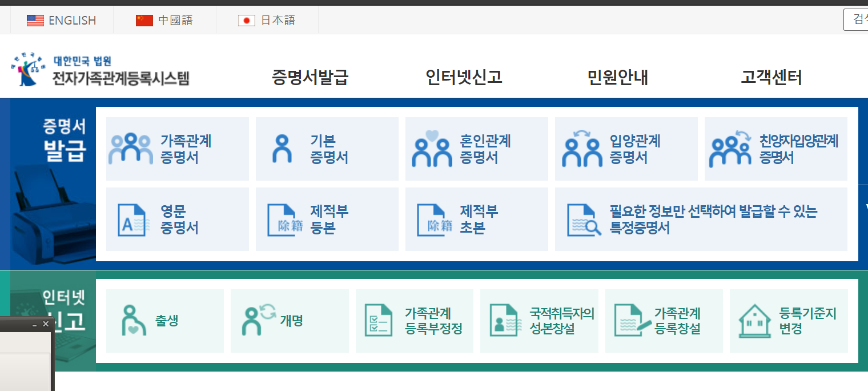
Task: Select the 등록기준지 변경 house icon
Action: 789,320
